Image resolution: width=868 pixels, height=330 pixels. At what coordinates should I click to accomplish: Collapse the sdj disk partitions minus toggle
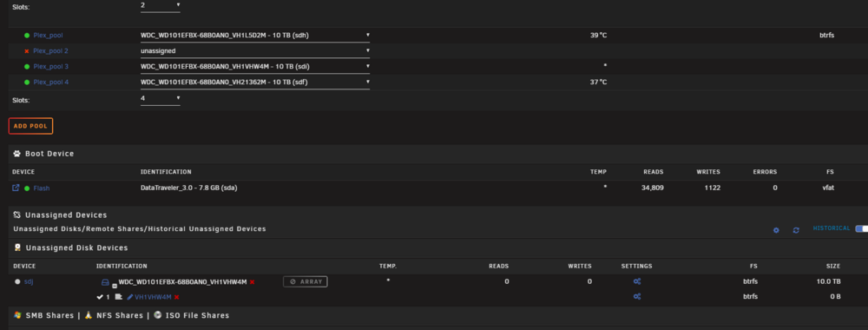click(x=114, y=286)
